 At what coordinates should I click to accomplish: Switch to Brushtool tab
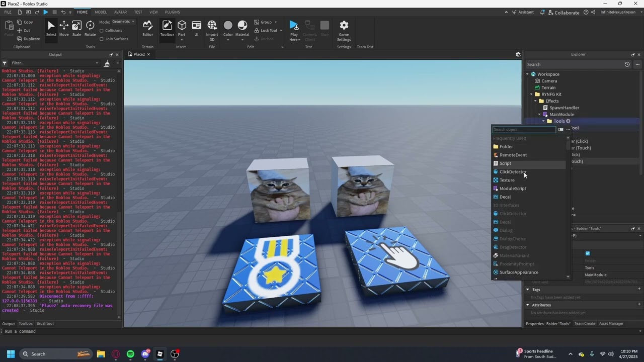point(45,324)
